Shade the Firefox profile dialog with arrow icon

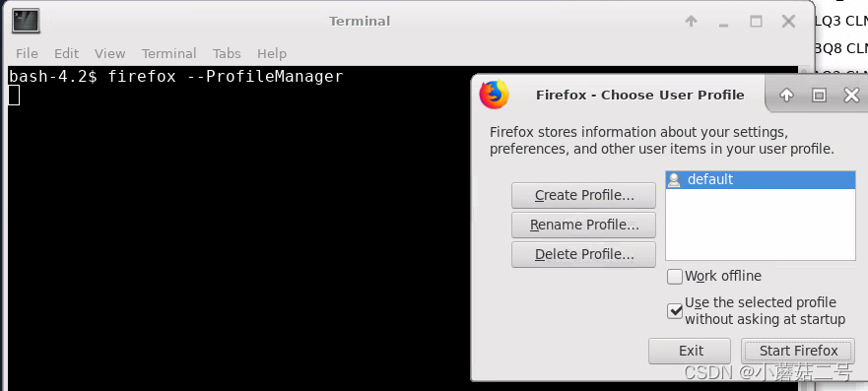tap(786, 96)
